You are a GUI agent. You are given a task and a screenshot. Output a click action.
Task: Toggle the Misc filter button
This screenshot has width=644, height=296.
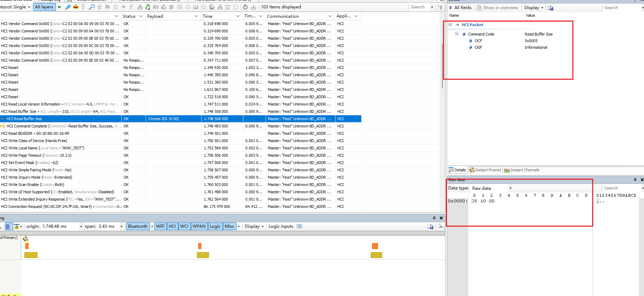pos(230,226)
